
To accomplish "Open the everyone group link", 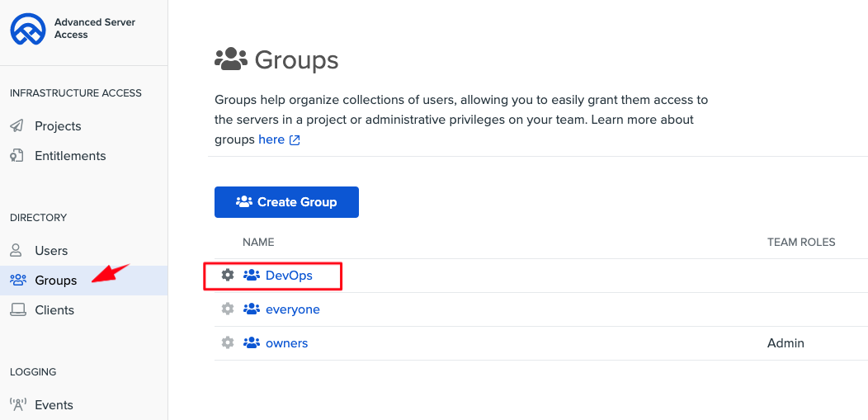I will [x=292, y=309].
